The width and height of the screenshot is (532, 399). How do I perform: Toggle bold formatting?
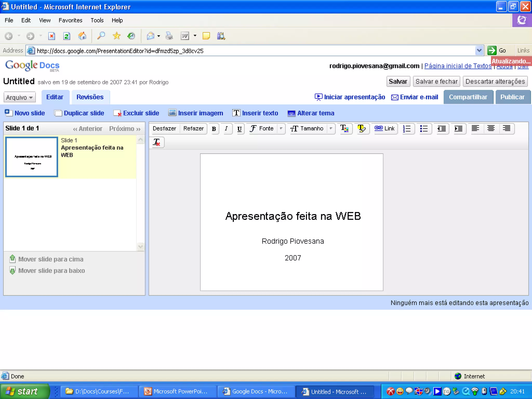214,129
